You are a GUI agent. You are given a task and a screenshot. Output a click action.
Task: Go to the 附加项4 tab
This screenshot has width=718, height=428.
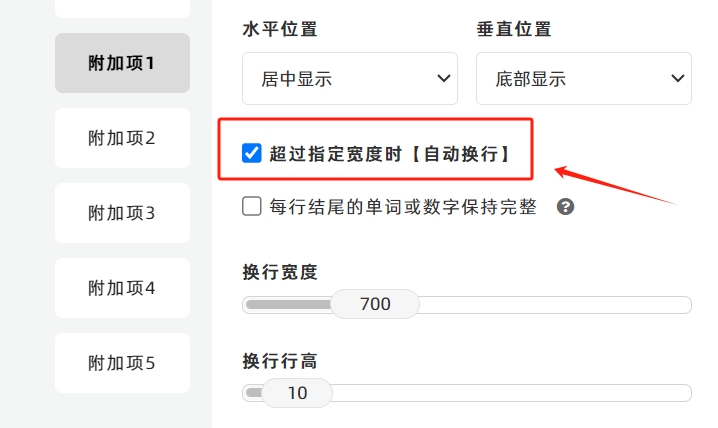pyautogui.click(x=122, y=288)
